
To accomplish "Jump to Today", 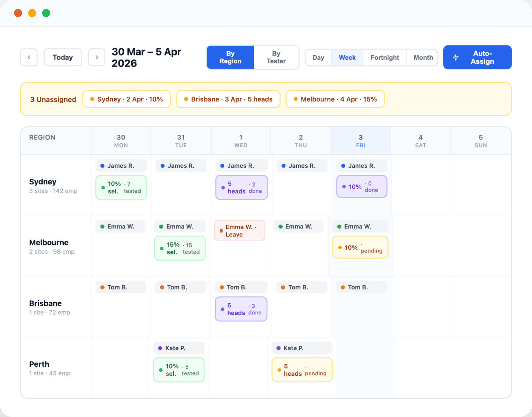I will pyautogui.click(x=63, y=57).
